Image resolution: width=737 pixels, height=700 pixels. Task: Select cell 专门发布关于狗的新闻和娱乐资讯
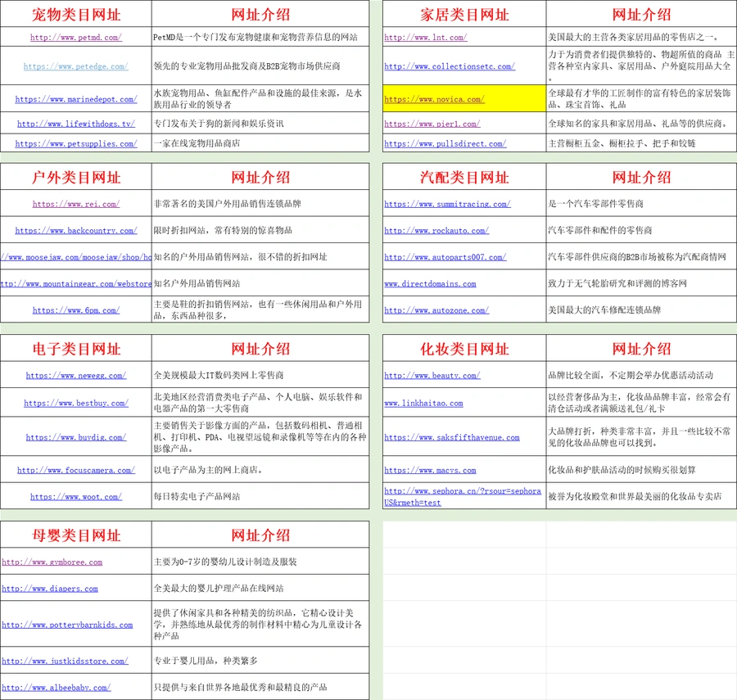pyautogui.click(x=260, y=124)
